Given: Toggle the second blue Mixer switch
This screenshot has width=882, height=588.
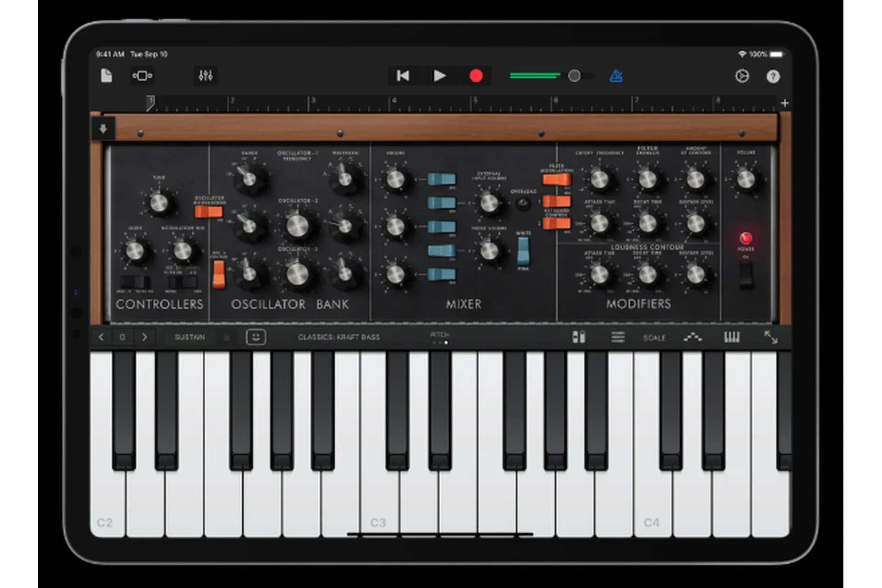Looking at the screenshot, I should (x=442, y=203).
